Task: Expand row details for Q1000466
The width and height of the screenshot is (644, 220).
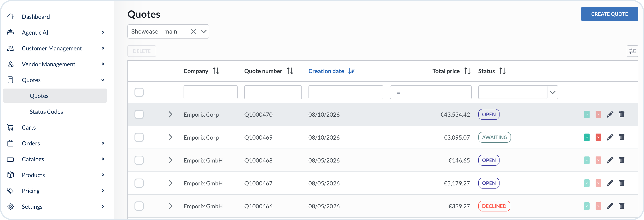Action: [x=170, y=206]
